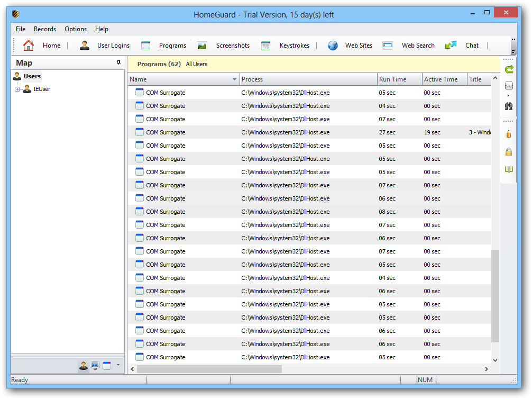Open the Options menu
This screenshot has width=532, height=399.
pyautogui.click(x=76, y=29)
